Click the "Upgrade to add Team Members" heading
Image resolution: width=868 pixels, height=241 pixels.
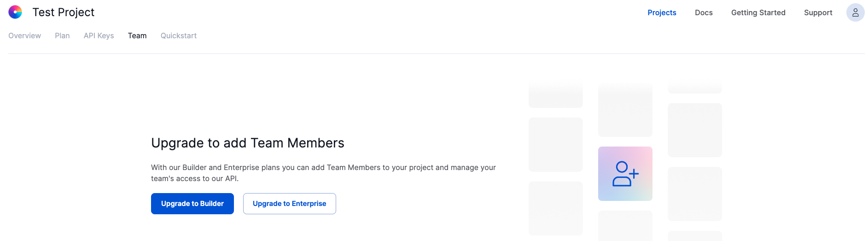pyautogui.click(x=248, y=143)
